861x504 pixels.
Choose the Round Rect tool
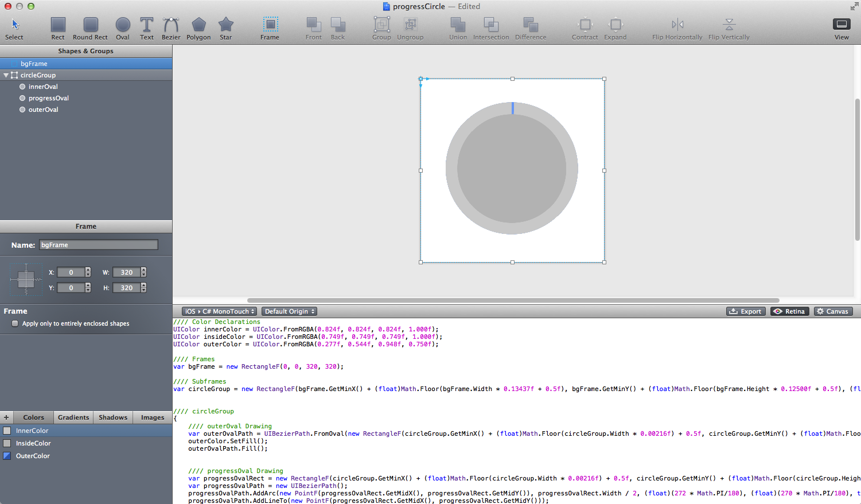coord(90,29)
